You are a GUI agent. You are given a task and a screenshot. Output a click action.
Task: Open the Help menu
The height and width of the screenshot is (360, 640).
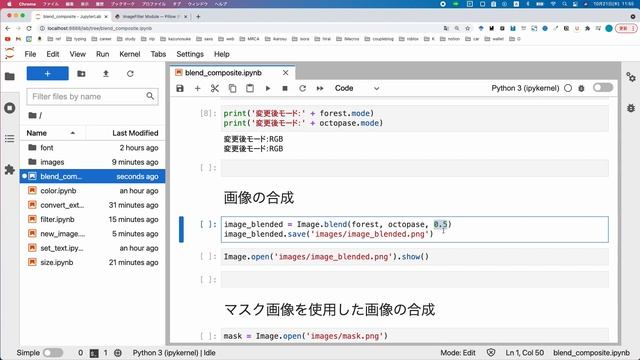click(x=222, y=54)
